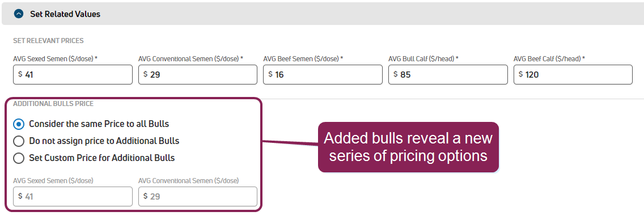This screenshot has height=220, width=644.
Task: Select the AVG Beef Semen price field
Action: 323,74
